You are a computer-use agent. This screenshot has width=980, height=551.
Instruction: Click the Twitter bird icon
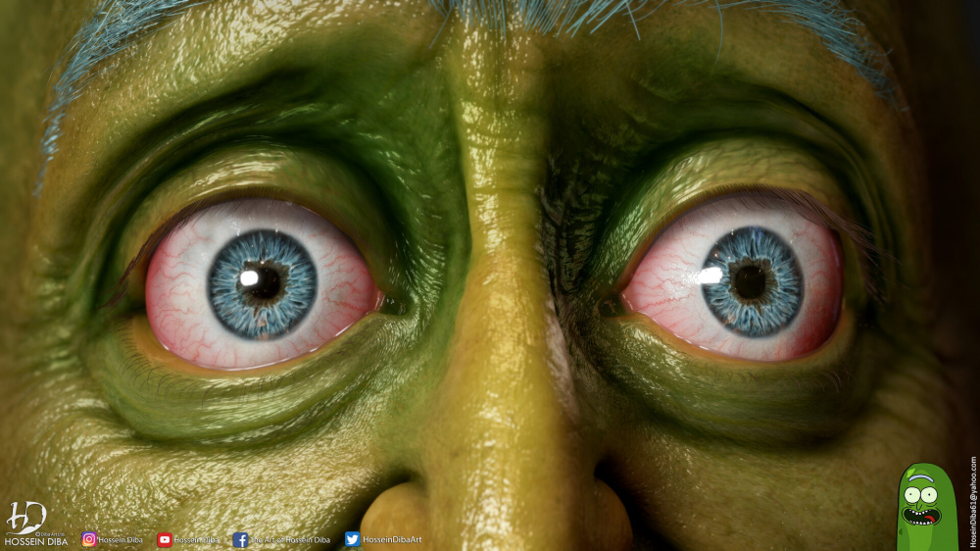pos(352,539)
